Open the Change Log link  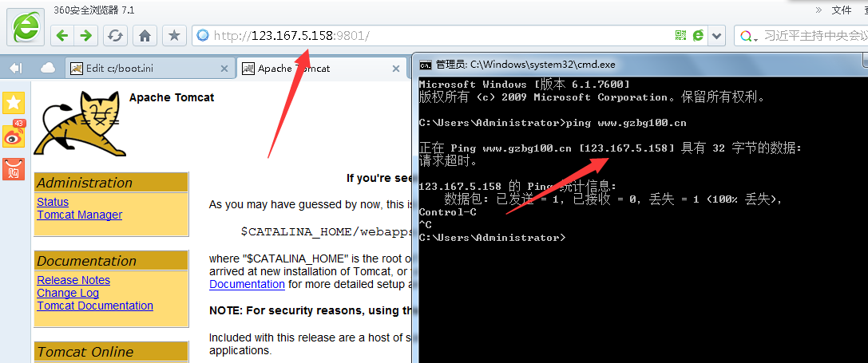click(68, 293)
